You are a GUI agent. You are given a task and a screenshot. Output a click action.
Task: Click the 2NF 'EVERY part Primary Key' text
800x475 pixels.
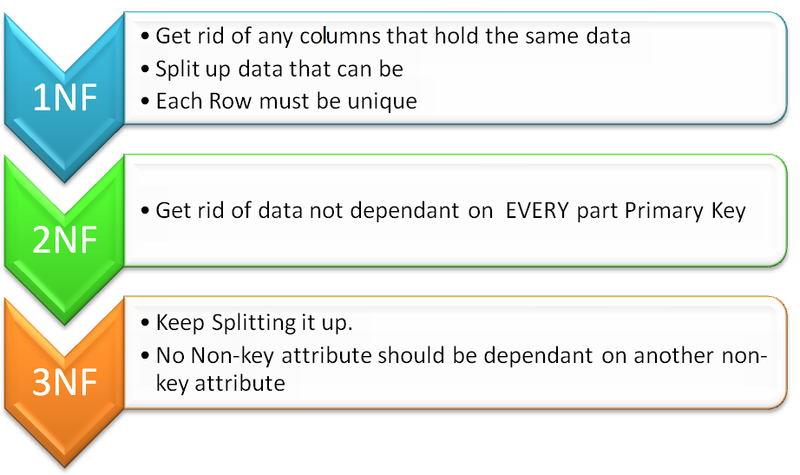point(626,210)
